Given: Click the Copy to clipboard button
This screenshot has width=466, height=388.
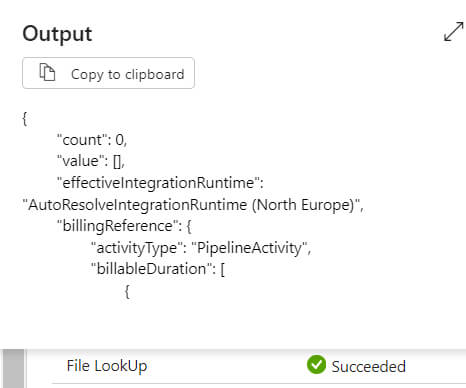Looking at the screenshot, I should coord(108,73).
